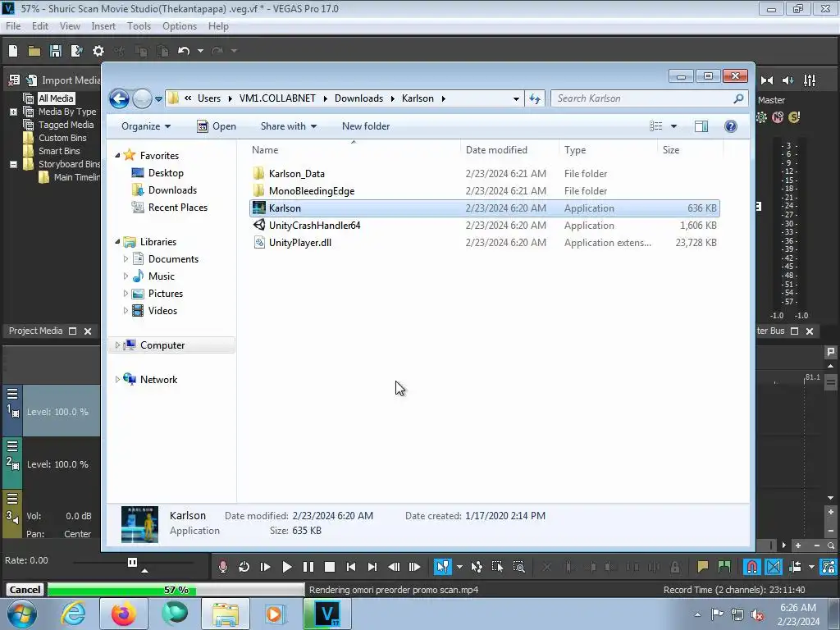Toggle Enable Snapping magnet
This screenshot has height=630, width=840.
[751, 567]
